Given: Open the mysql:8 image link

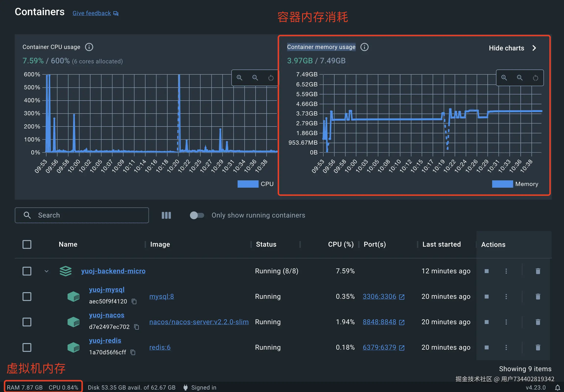Looking at the screenshot, I should coord(162,297).
